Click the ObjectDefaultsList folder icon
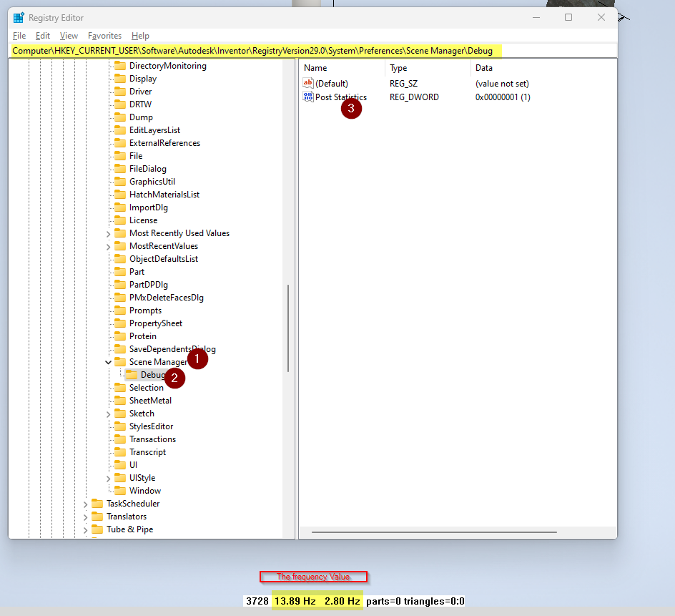The width and height of the screenshot is (675, 616). coord(120,259)
